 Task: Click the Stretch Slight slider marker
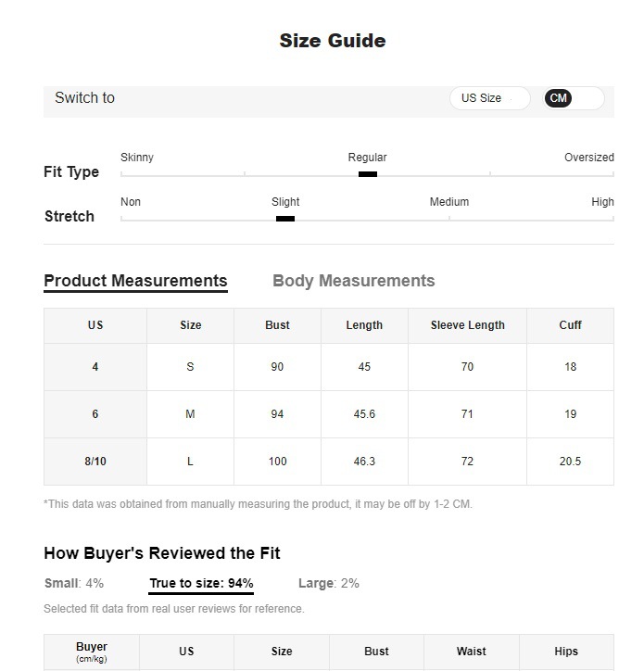point(285,219)
